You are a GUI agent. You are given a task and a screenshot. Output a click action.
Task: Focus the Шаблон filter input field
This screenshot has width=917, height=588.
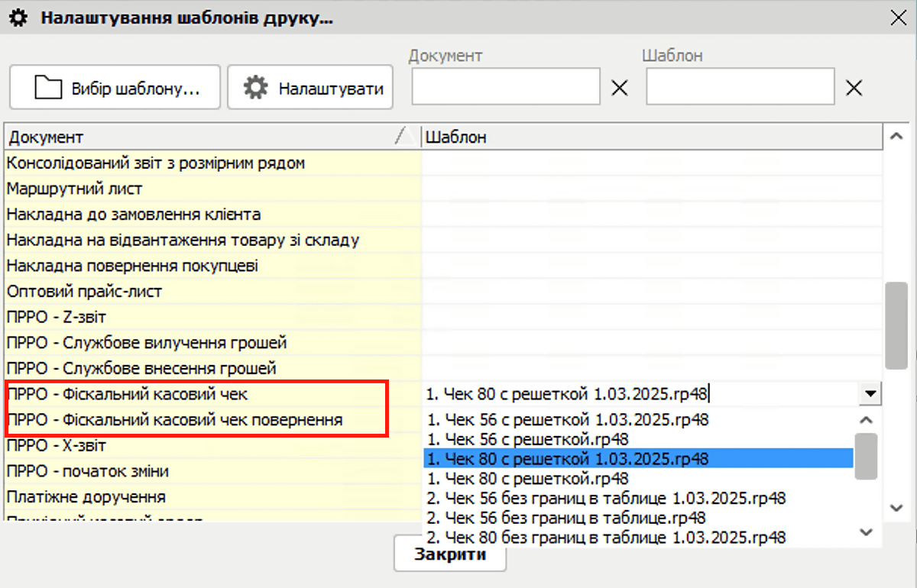(x=740, y=87)
